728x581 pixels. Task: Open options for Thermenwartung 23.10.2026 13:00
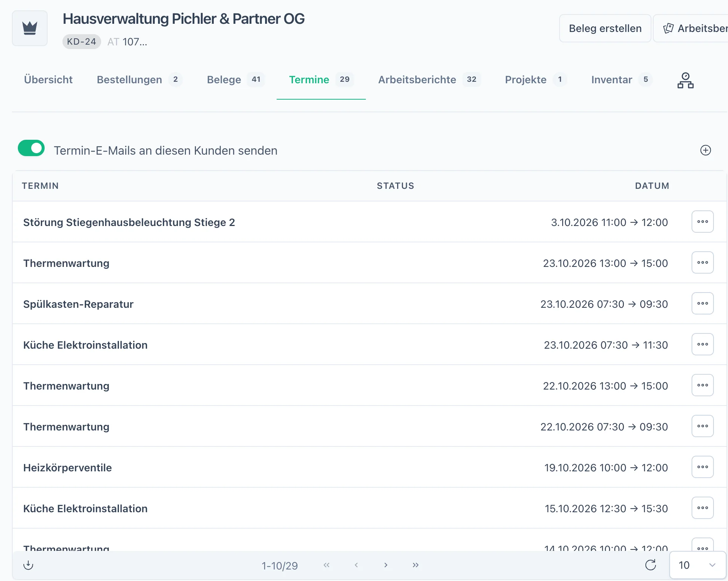[702, 262]
